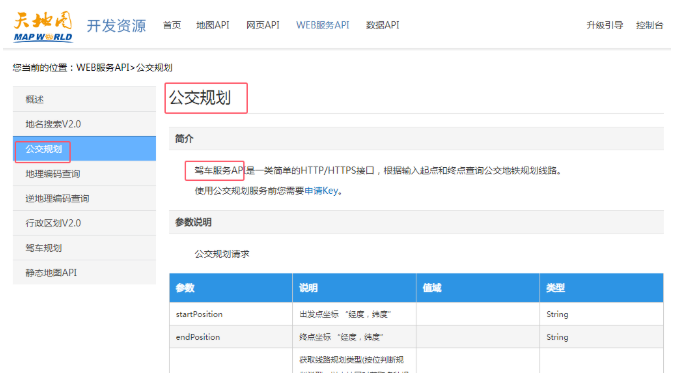
Task: Click the 公交规划请求 text
Action: pos(222,254)
